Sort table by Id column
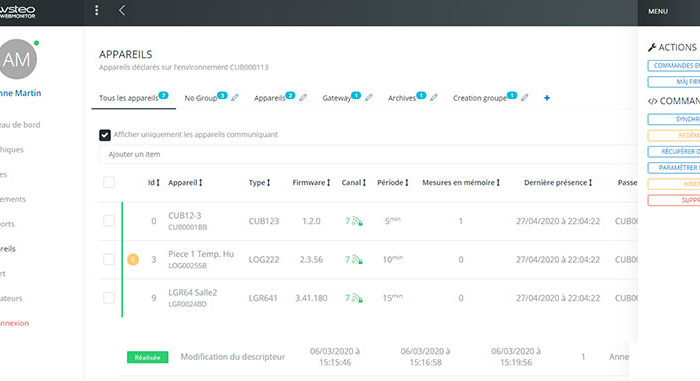The height and width of the screenshot is (381, 700). pos(154,183)
